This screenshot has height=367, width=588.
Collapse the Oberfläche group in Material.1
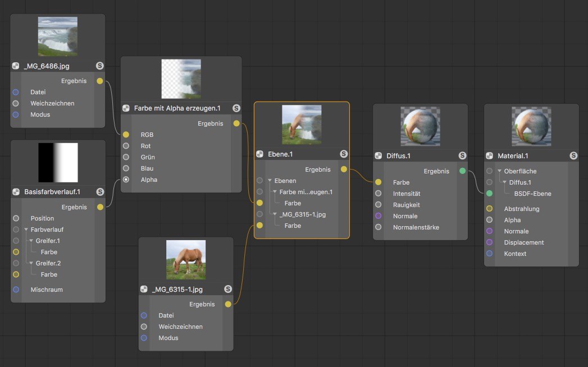click(499, 171)
